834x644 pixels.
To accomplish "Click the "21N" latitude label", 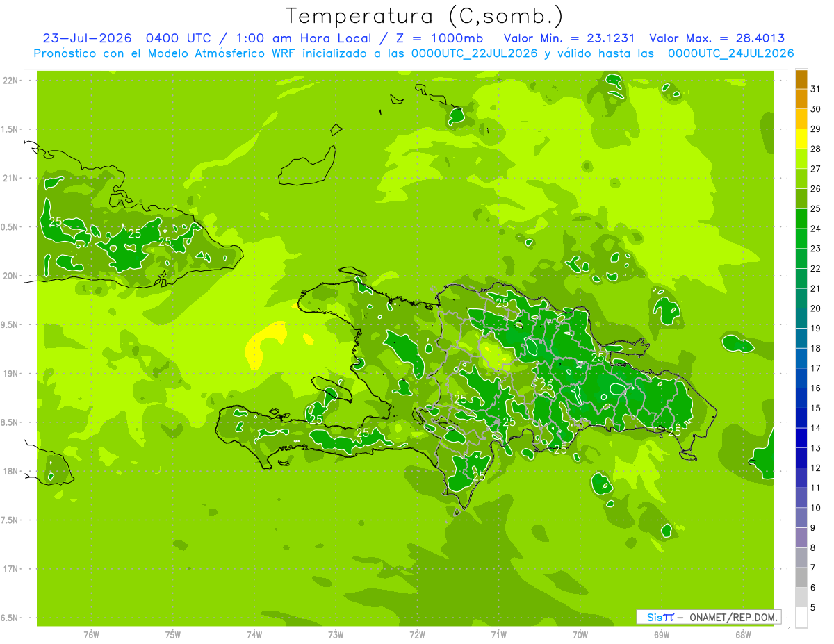I will [11, 178].
